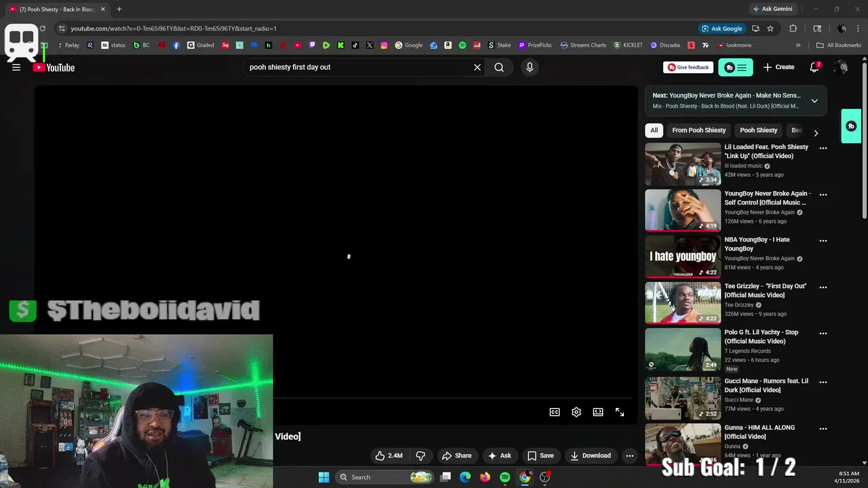Open the Windows Start menu
The image size is (868, 488).
click(x=324, y=477)
